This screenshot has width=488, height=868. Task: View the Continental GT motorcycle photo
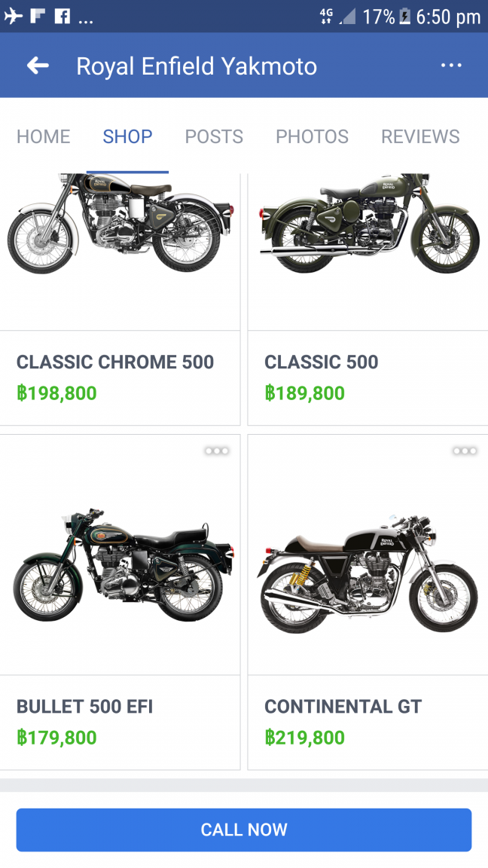368,573
